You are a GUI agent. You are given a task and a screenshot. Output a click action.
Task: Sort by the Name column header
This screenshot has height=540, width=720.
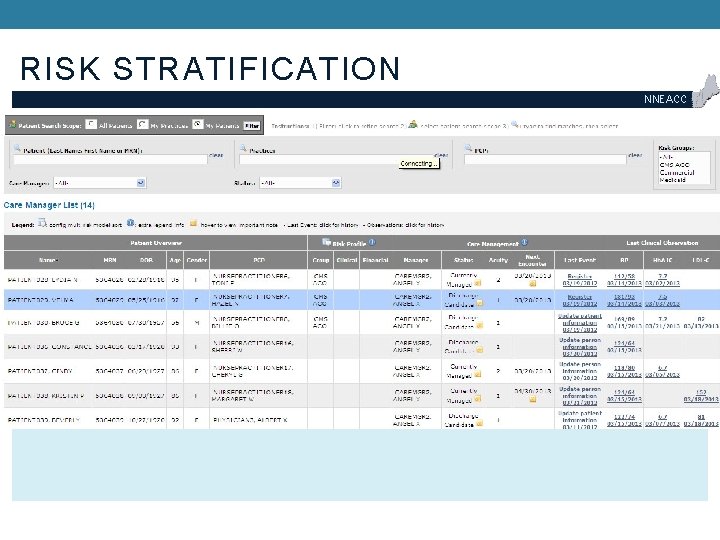point(48,260)
